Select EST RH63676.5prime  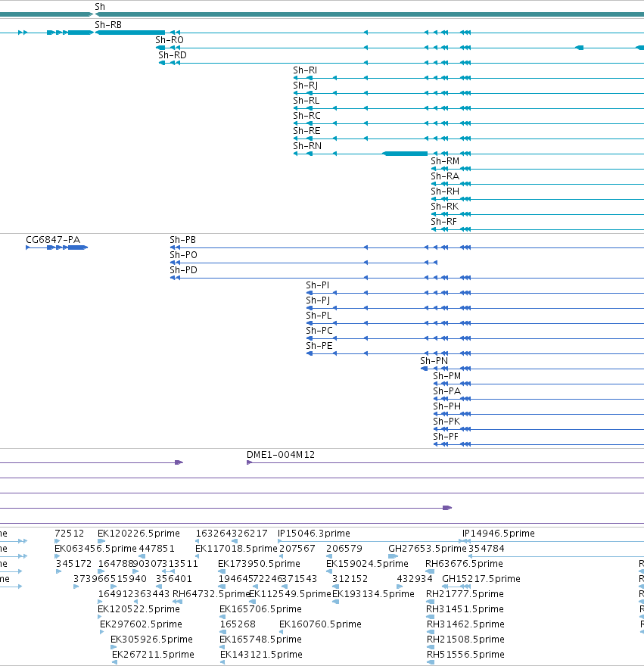465,564
